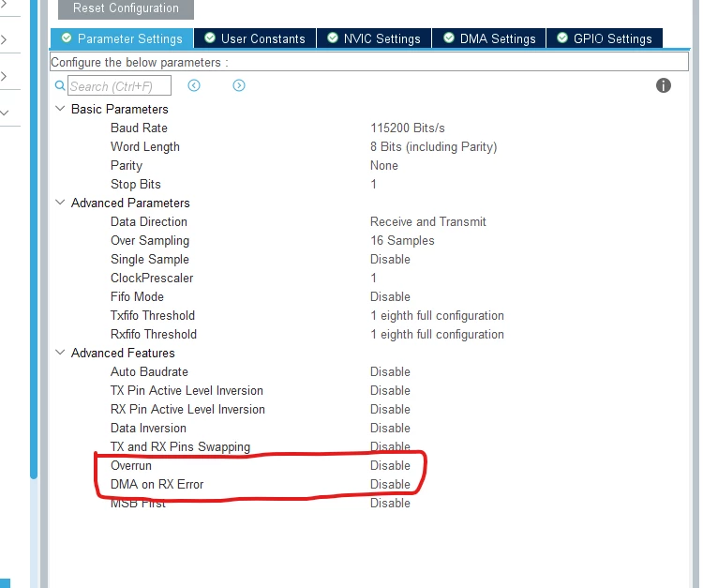Click the blue vertical scrollbar on left
The width and height of the screenshot is (703, 588).
[x=34, y=237]
